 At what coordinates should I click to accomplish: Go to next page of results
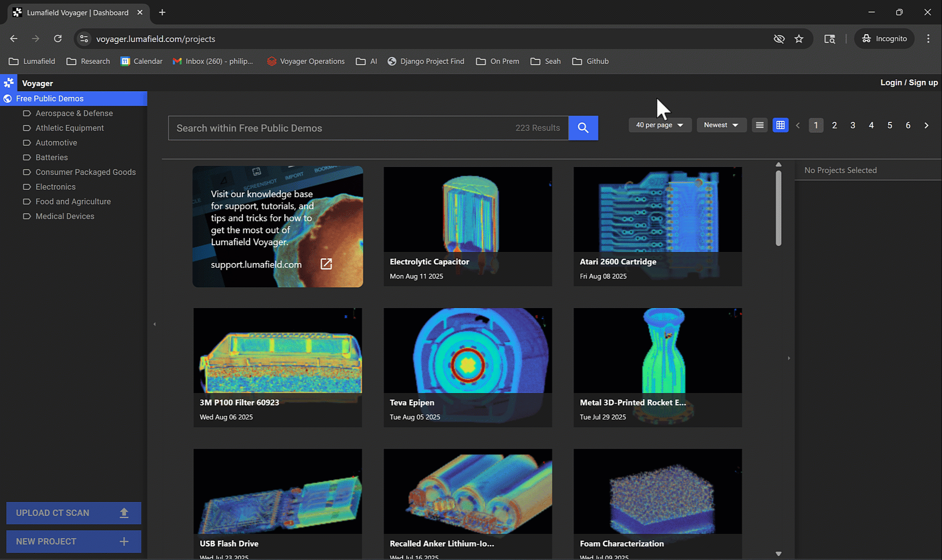[926, 125]
